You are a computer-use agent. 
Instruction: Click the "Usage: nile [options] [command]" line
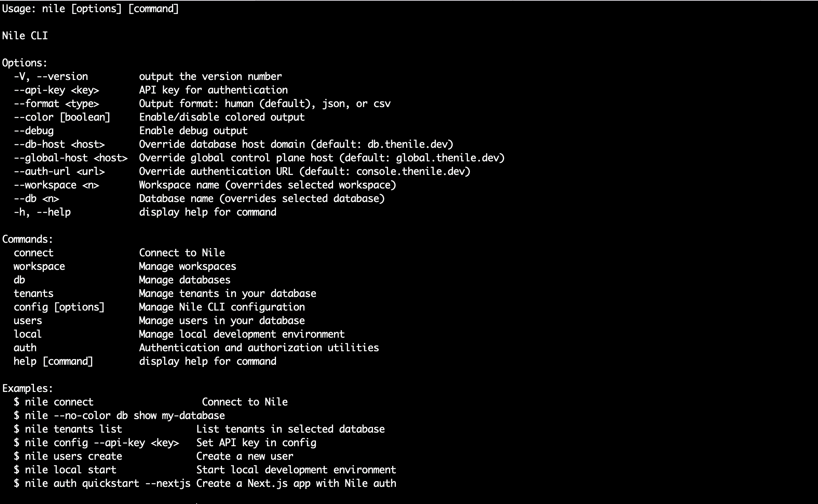(x=90, y=9)
